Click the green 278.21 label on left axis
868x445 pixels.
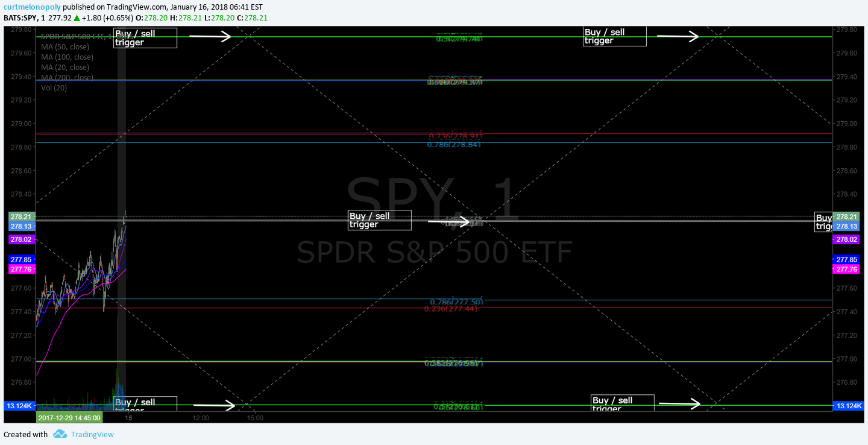tap(20, 216)
